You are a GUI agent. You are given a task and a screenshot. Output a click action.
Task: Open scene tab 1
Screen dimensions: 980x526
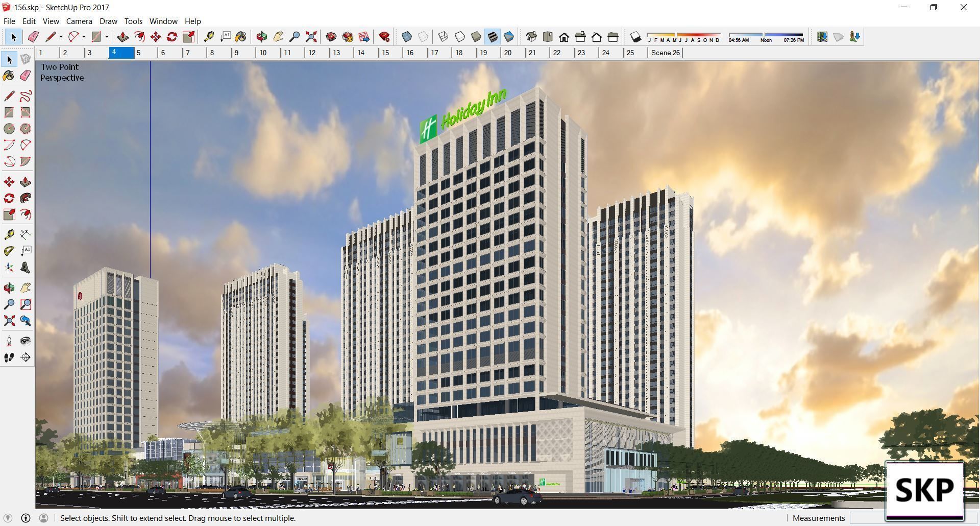point(47,53)
